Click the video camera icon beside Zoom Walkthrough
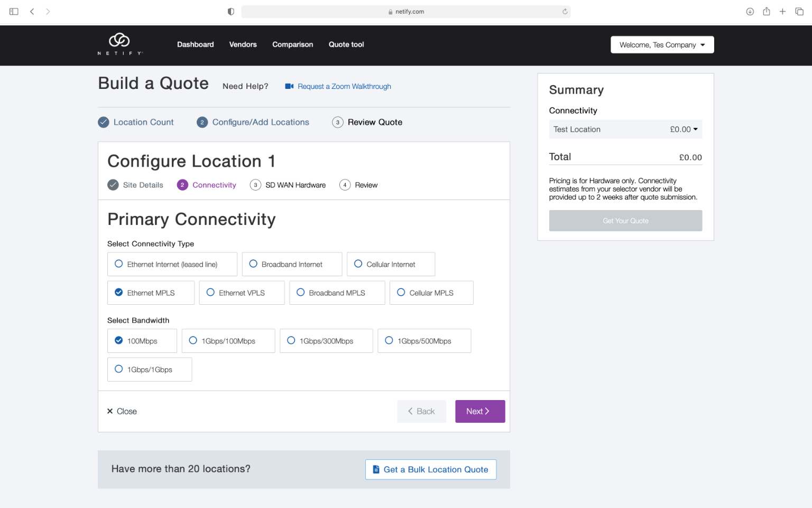Viewport: 812px width, 508px height. pyautogui.click(x=289, y=86)
